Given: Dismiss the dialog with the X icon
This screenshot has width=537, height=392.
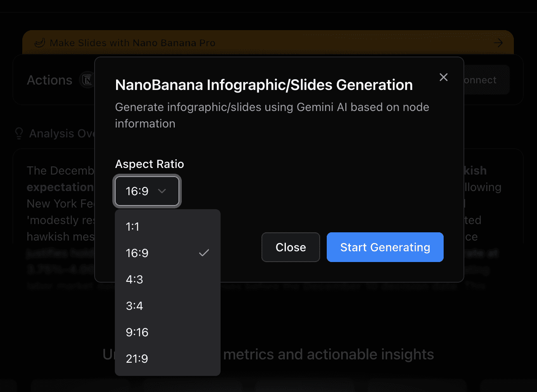Looking at the screenshot, I should tap(444, 77).
